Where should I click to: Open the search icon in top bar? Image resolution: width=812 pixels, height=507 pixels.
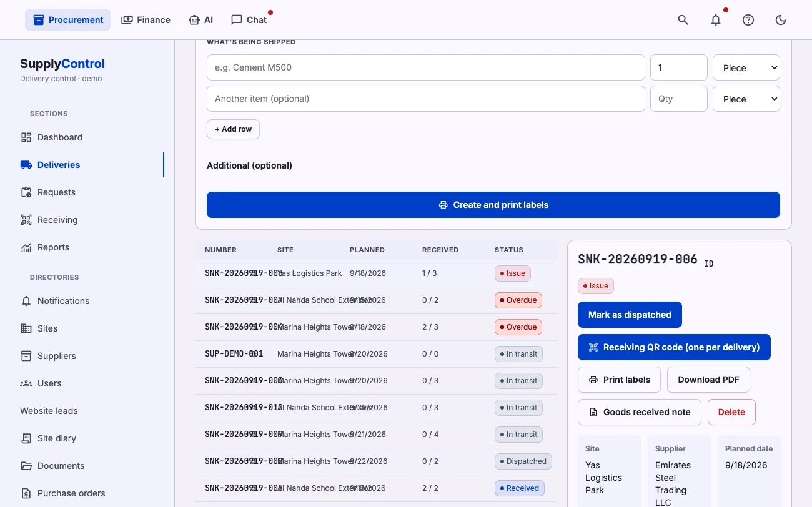tap(683, 20)
